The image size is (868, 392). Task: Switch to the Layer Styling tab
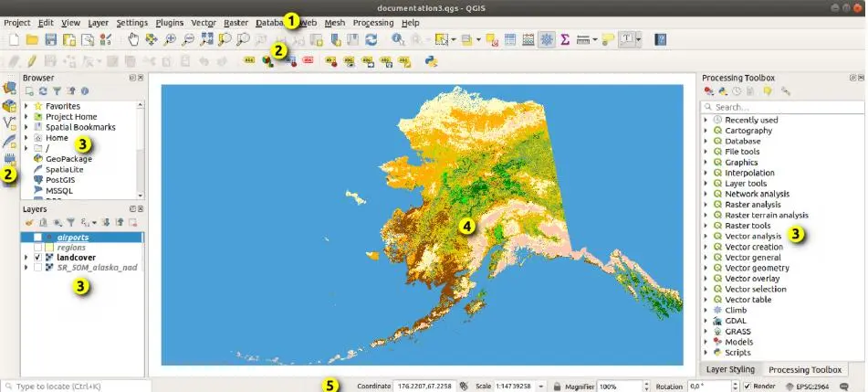pos(730,370)
